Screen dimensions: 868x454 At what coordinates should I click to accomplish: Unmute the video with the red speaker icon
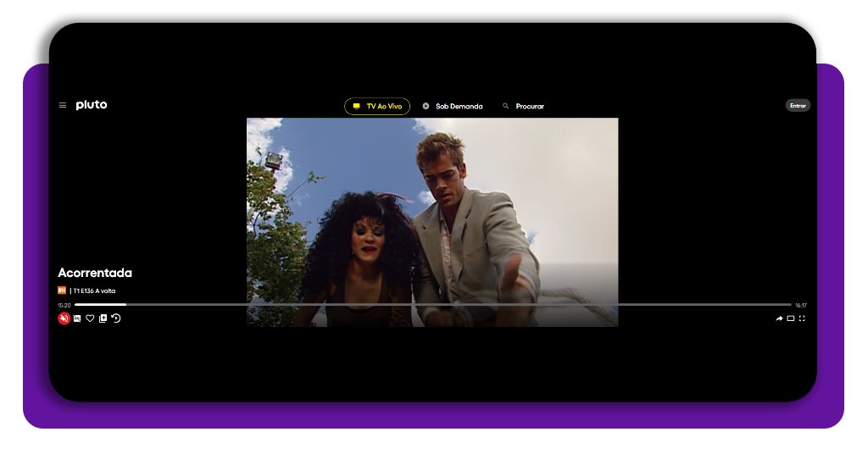point(64,318)
